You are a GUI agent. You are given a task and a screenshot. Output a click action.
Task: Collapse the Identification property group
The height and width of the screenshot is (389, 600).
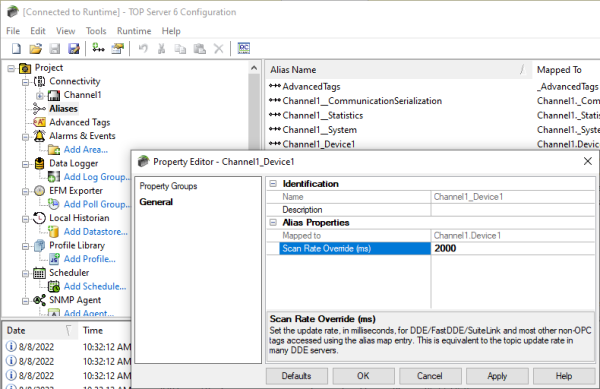273,184
